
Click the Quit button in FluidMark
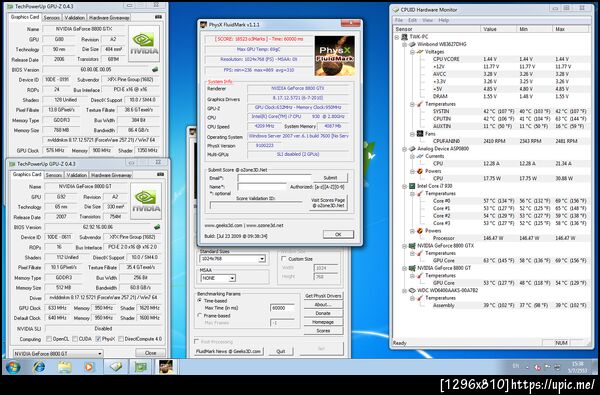tap(281, 351)
